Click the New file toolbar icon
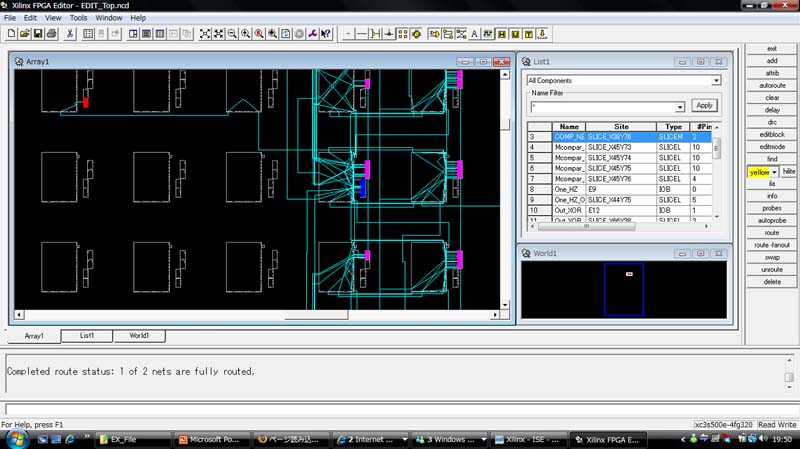Viewport: 800px width, 449px height. click(x=11, y=34)
